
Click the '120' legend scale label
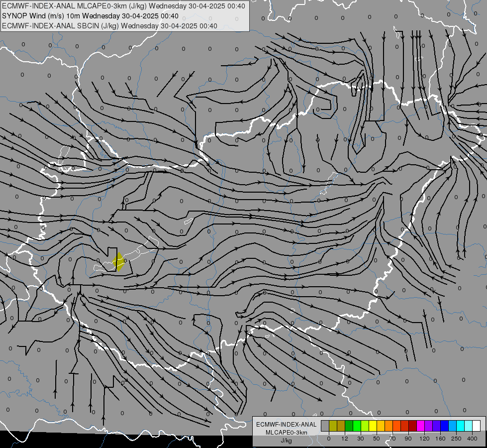coord(425,439)
